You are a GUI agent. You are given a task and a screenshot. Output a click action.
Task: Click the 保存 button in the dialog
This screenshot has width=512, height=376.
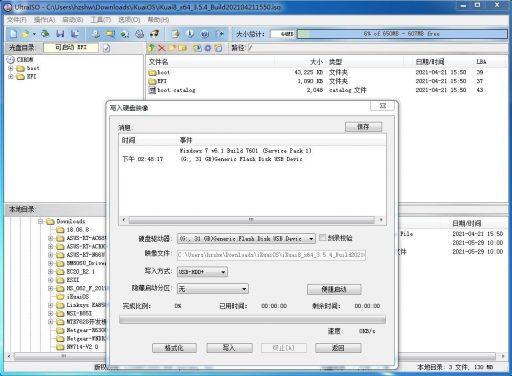[363, 127]
